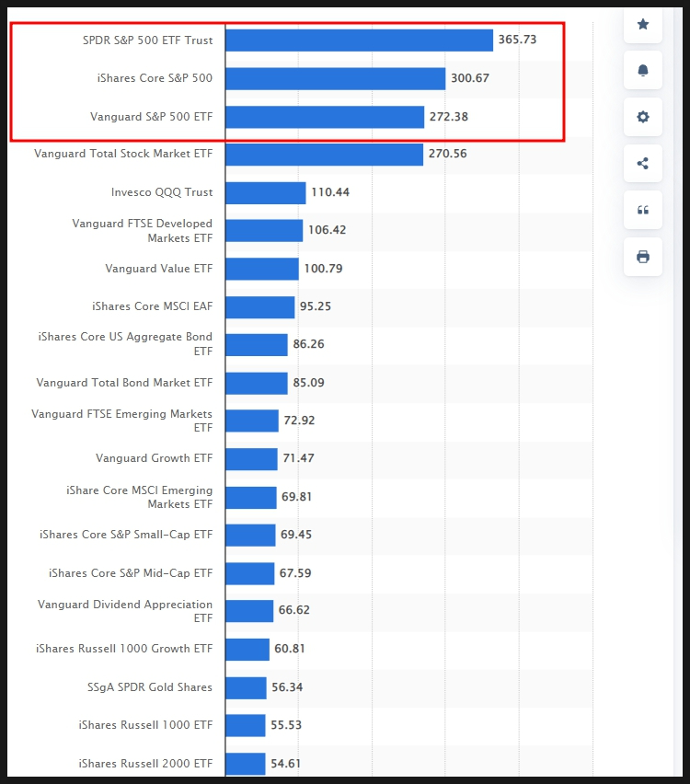The height and width of the screenshot is (784, 690).
Task: Click the iShares Core MSCI EAF bar
Action: [260, 307]
